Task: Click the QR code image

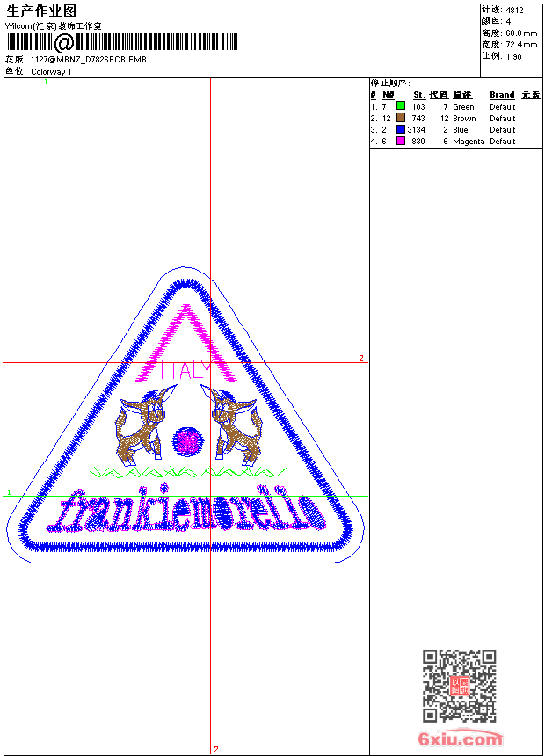Action: point(459,686)
